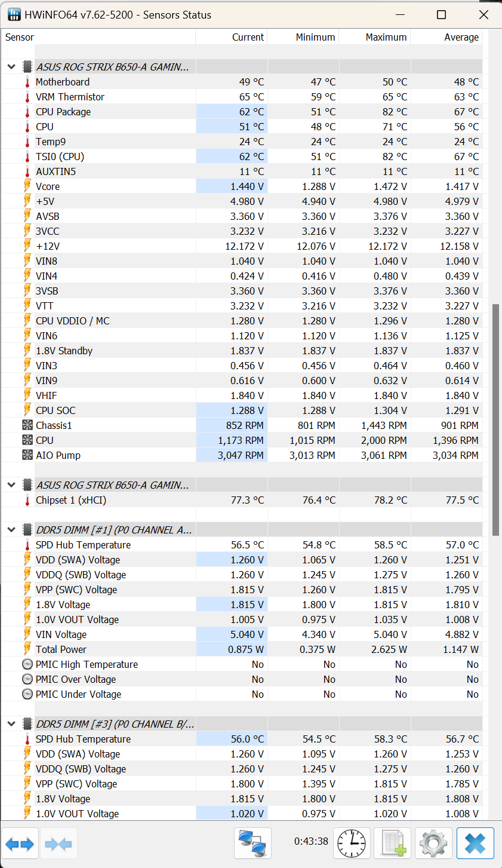The image size is (502, 868).
Task: Click the HWiNFO64 title bar app icon
Action: click(x=13, y=14)
